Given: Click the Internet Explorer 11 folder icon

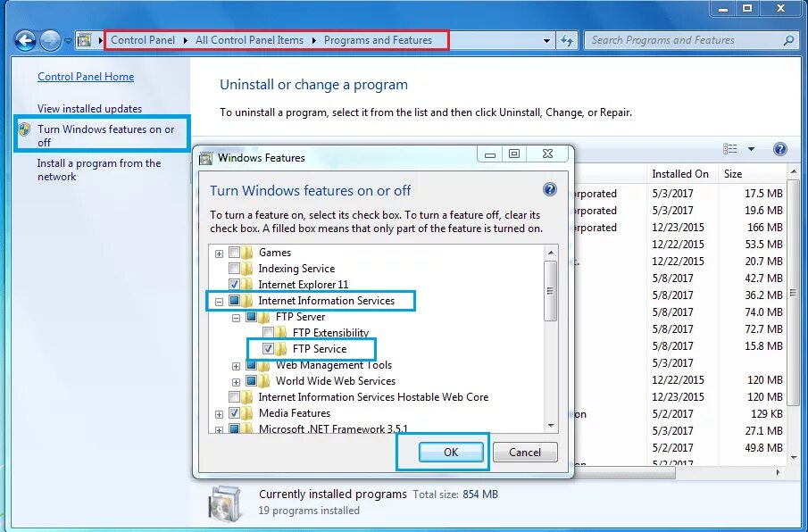Looking at the screenshot, I should click(247, 284).
